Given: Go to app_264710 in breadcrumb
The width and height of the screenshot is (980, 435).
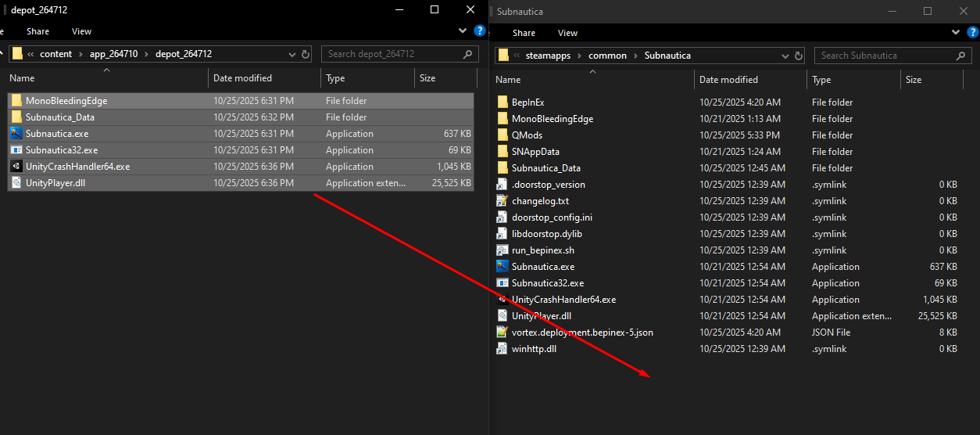Looking at the screenshot, I should click(114, 54).
